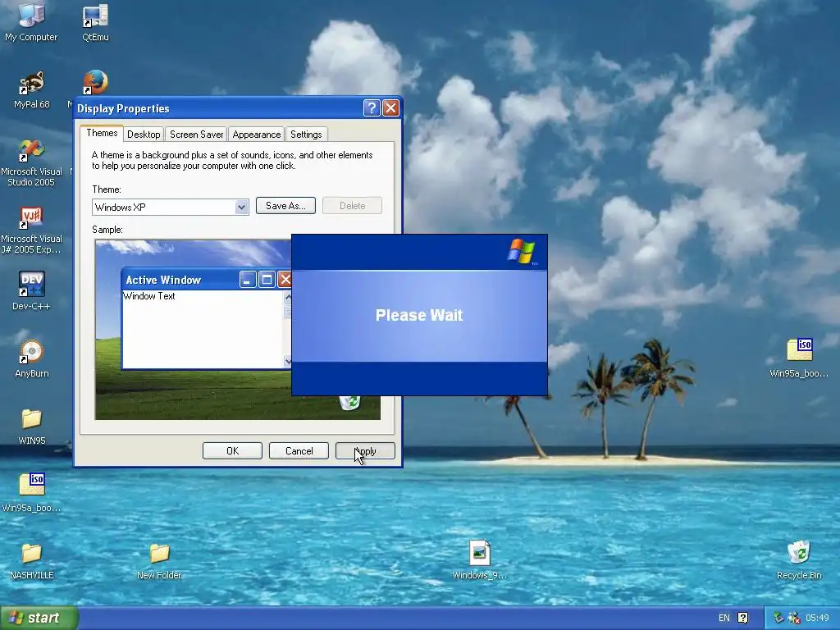Viewport: 840px width, 630px height.
Task: Open the My Computer desktop icon
Action: [31, 21]
